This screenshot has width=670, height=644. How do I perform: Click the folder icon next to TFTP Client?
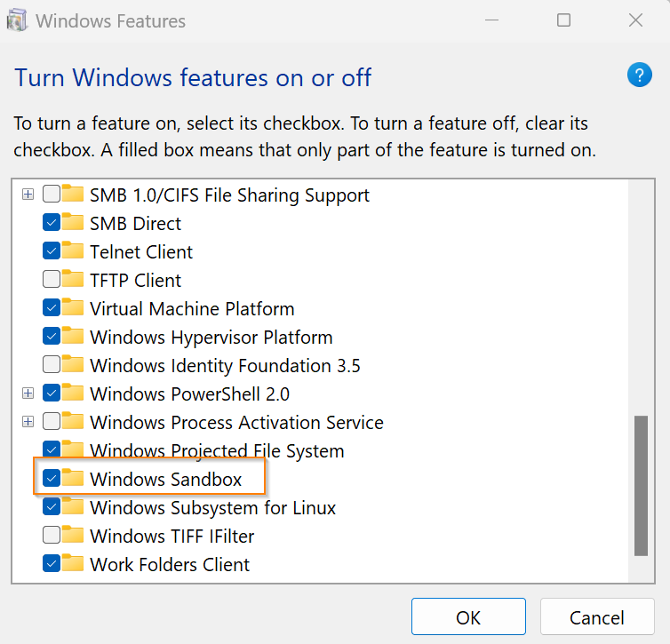coord(74,281)
